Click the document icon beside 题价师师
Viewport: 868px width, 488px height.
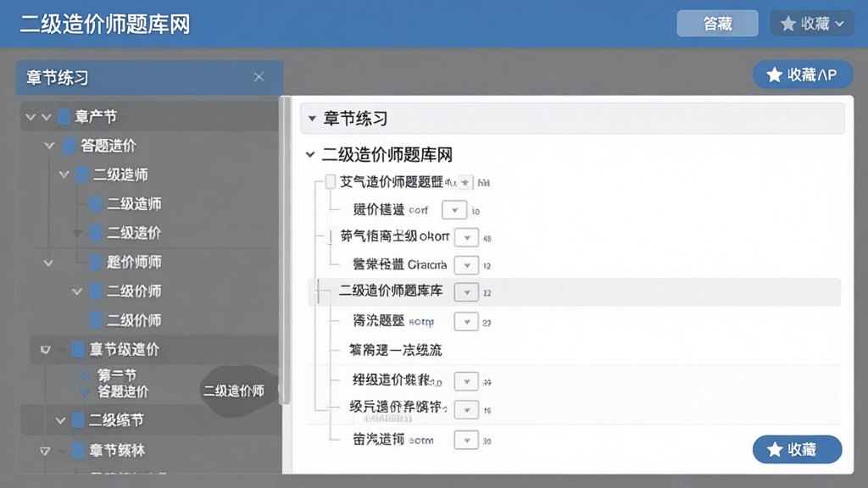click(96, 262)
